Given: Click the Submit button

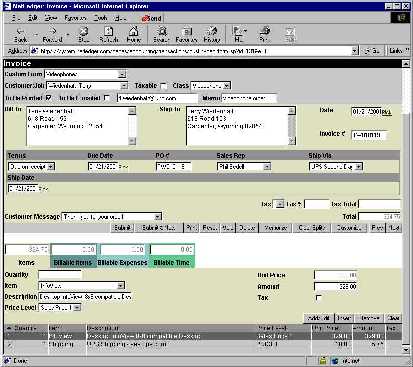Looking at the screenshot, I should (x=122, y=228).
